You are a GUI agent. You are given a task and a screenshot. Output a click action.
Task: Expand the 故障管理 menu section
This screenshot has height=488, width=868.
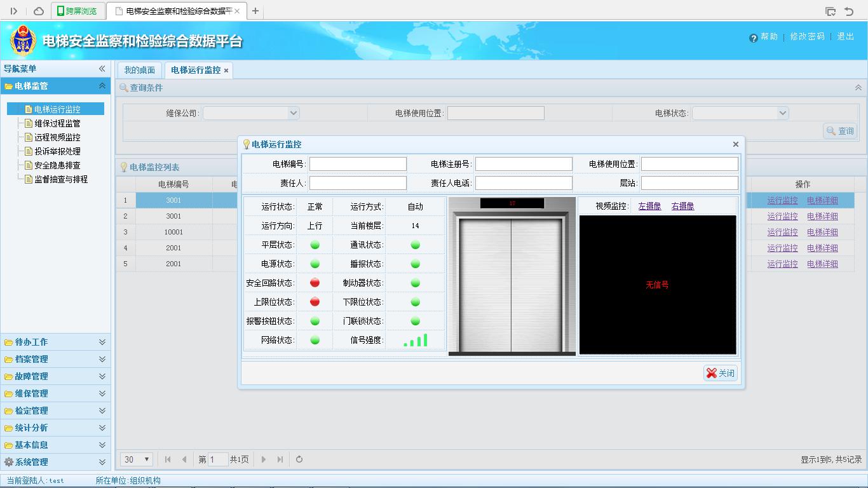(55, 376)
